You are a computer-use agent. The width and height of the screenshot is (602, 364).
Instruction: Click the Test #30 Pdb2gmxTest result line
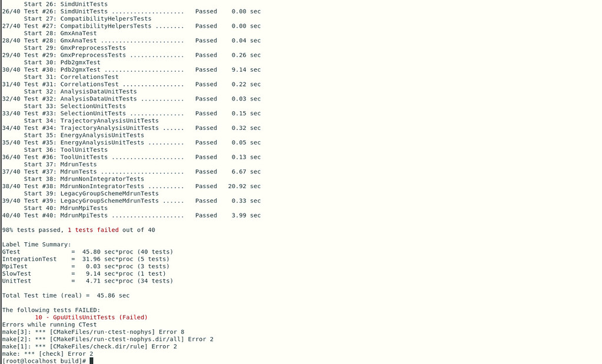(131, 69)
